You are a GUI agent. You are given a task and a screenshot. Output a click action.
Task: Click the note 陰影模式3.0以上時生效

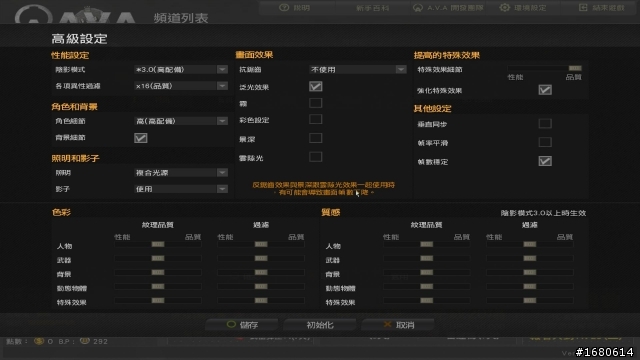point(543,213)
